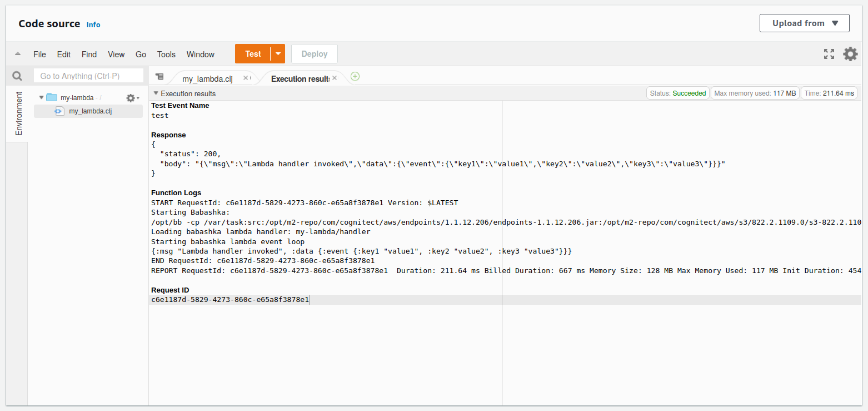Open the Find menu
Image resolution: width=868 pixels, height=411 pixels.
89,55
